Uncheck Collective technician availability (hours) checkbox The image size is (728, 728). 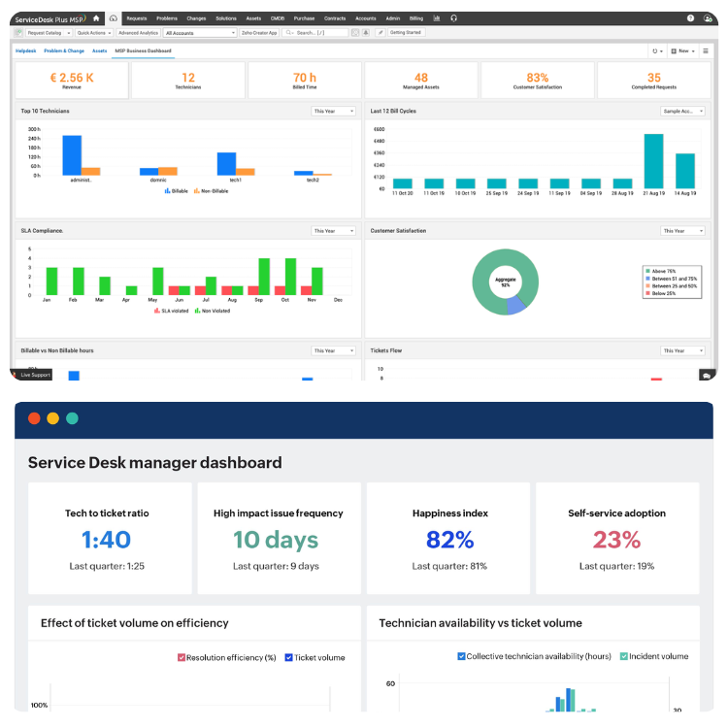pyautogui.click(x=461, y=656)
